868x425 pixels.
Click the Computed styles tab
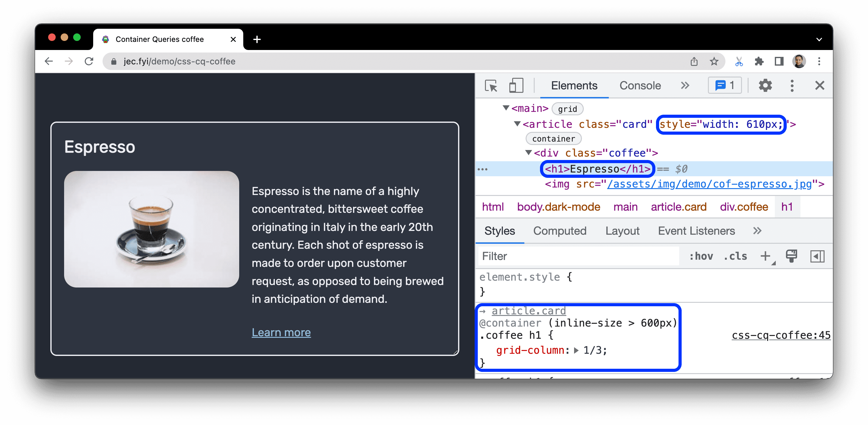[x=560, y=231]
